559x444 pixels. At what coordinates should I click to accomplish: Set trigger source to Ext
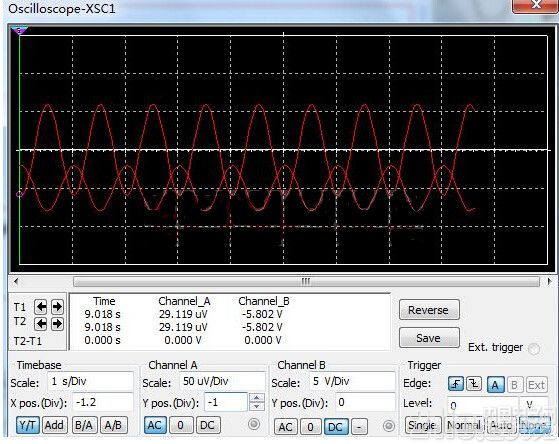(536, 385)
